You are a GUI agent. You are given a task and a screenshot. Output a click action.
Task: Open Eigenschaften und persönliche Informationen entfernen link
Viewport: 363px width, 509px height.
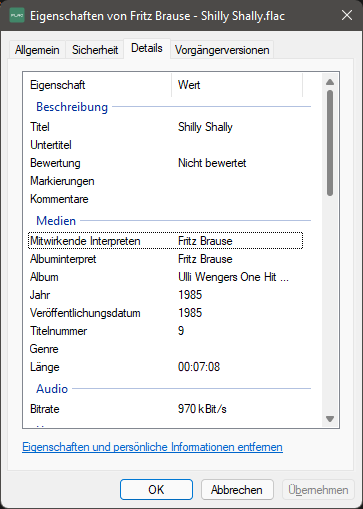(x=152, y=447)
